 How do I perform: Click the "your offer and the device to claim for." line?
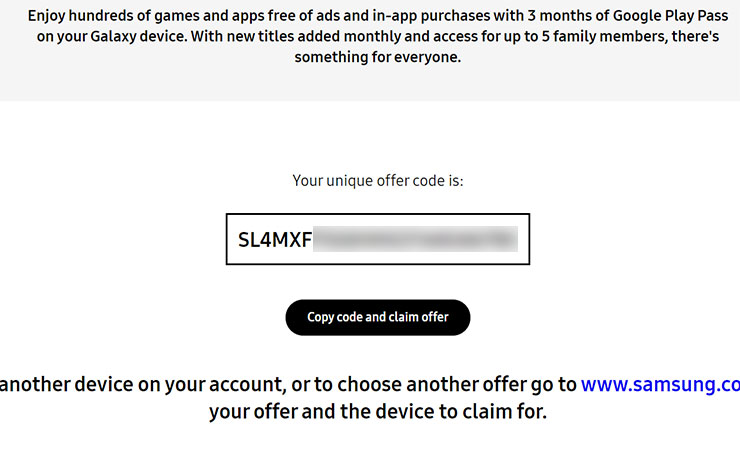coord(377,411)
